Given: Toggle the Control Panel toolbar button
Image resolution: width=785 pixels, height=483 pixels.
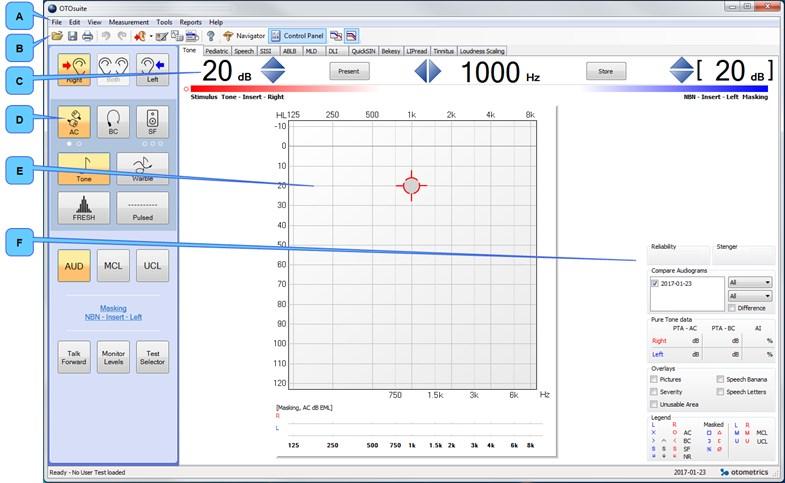Looking at the screenshot, I should (x=297, y=36).
